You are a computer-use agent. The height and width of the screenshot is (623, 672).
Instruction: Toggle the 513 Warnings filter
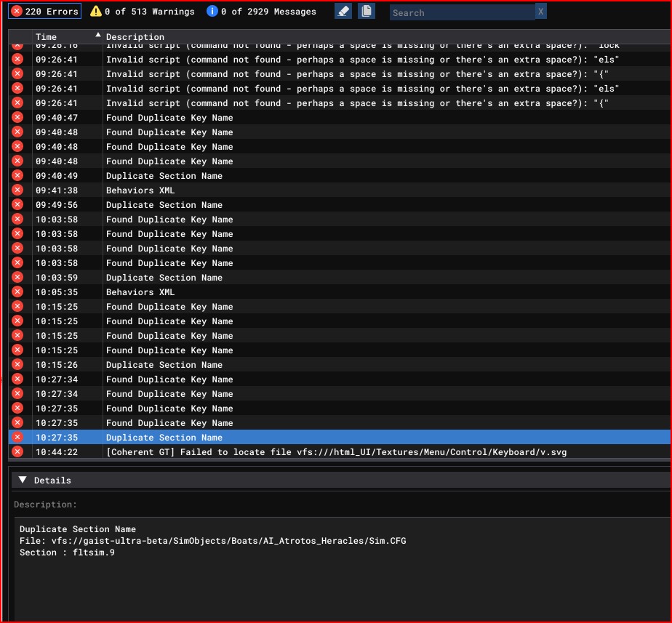click(143, 12)
